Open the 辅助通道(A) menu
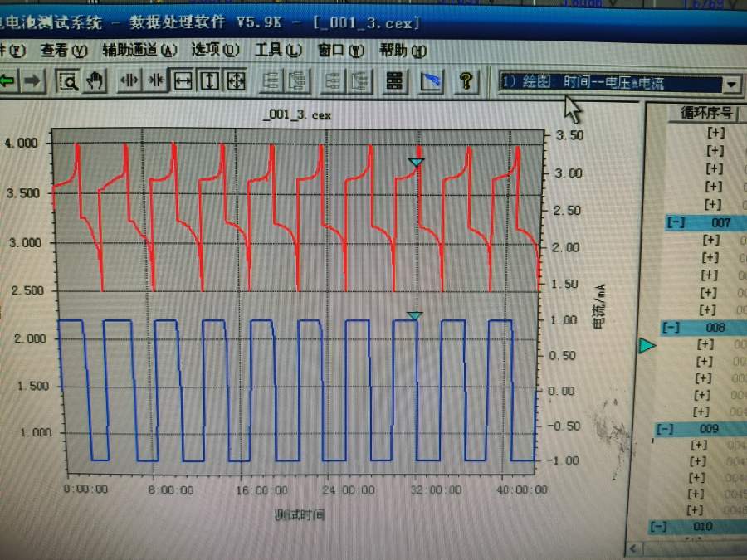 coord(139,50)
